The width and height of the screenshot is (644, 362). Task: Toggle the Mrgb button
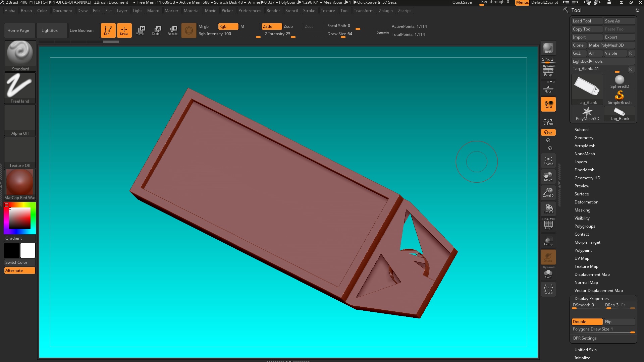click(x=207, y=26)
